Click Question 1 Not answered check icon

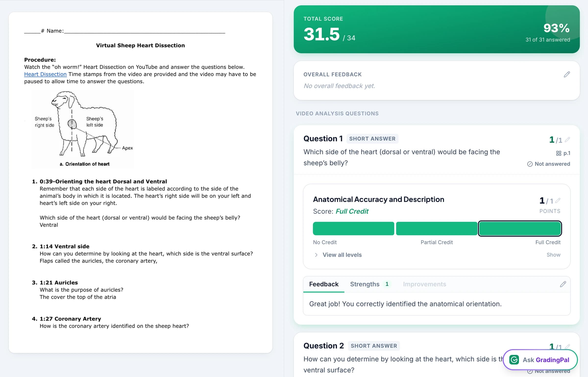(x=530, y=164)
